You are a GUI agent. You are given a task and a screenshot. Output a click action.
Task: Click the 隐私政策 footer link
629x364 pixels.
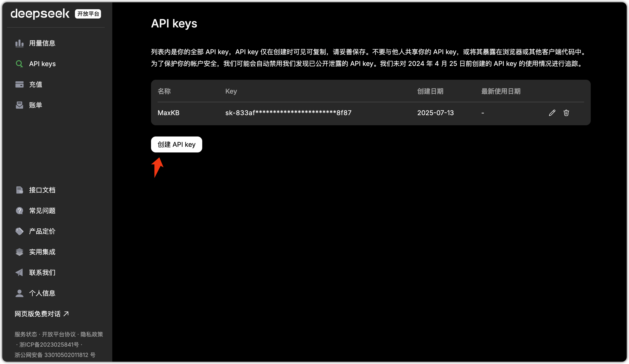pyautogui.click(x=92, y=334)
